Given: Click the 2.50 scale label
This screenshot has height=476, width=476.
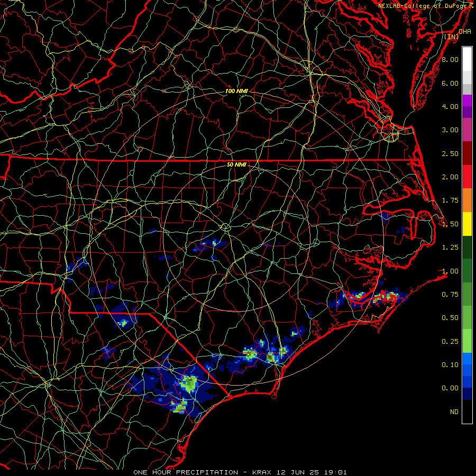Looking at the screenshot, I should coord(450,153).
